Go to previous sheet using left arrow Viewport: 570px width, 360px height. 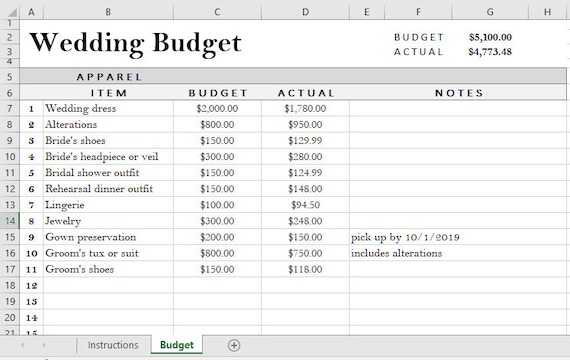[23, 345]
